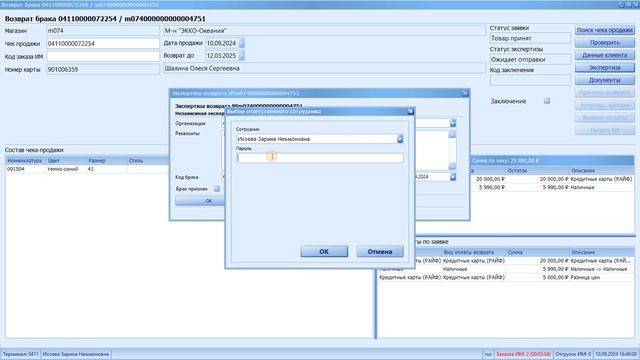Click 'Заказов ИМ: 2' status bar entry
Image resolution: width=640 pixels, height=360 pixels.
523,354
